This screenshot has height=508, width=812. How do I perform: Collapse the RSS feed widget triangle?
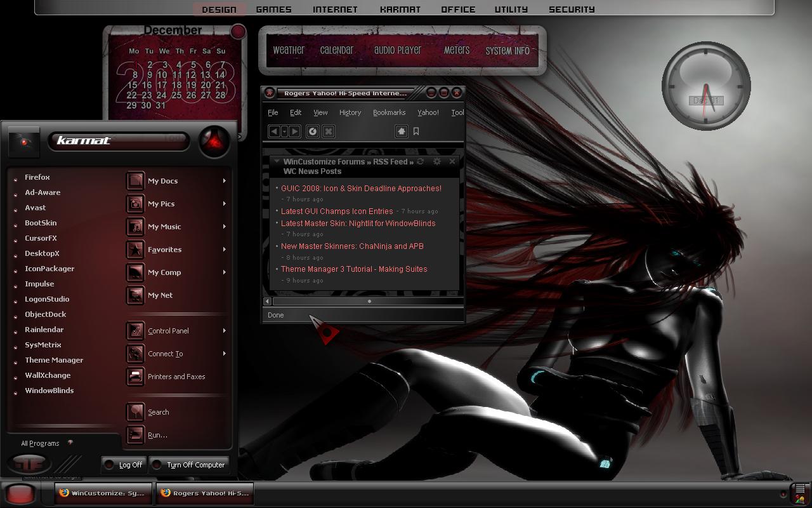(277, 162)
